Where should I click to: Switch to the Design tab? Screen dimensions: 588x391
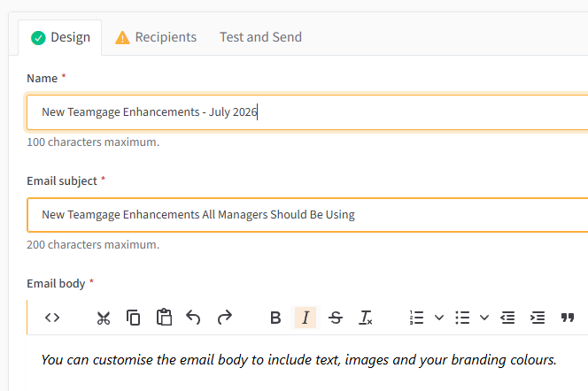[x=60, y=37]
